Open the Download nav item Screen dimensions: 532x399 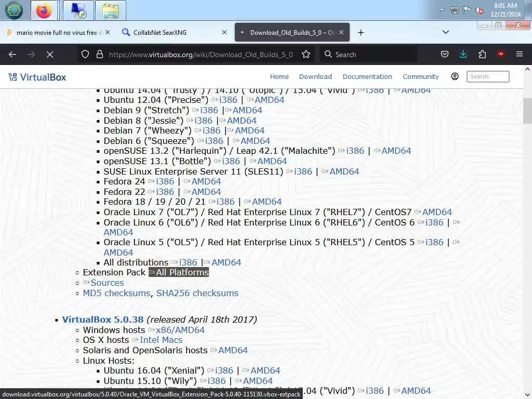[315, 77]
